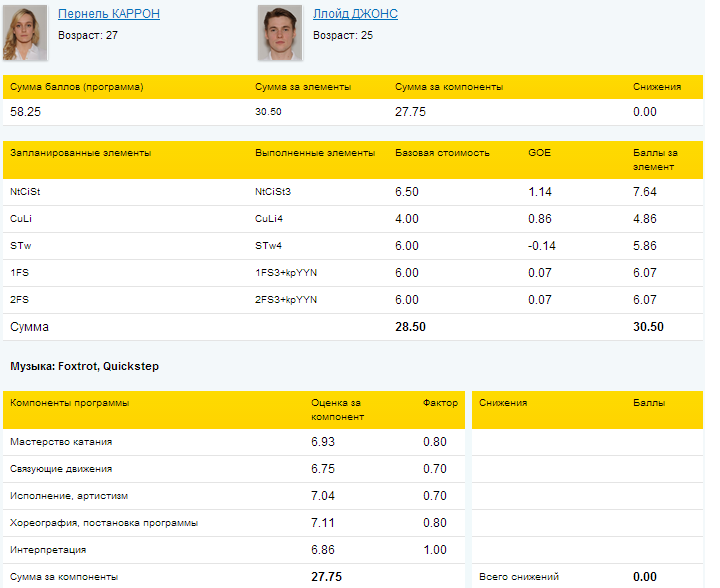The image size is (720, 588).
Task: Click the 'Сумма баллов (программа)' header
Action: (77, 87)
